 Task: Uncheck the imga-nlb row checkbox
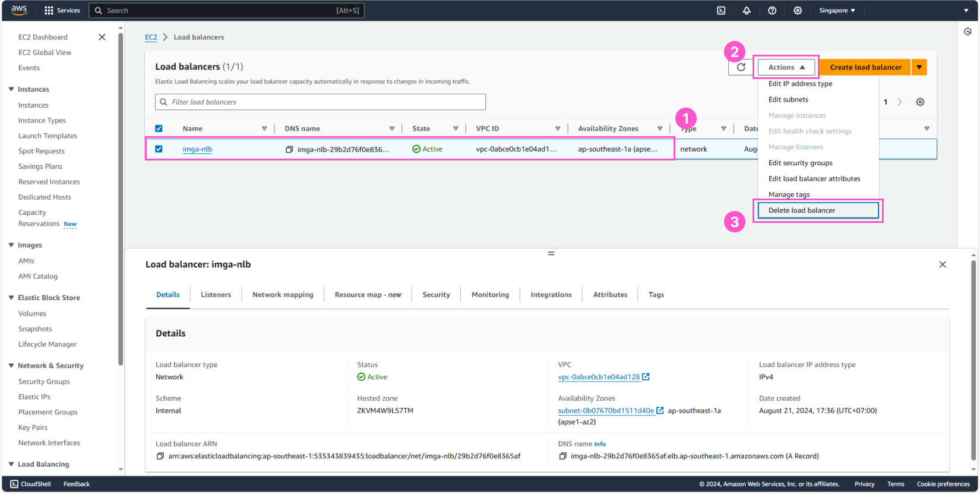point(159,149)
